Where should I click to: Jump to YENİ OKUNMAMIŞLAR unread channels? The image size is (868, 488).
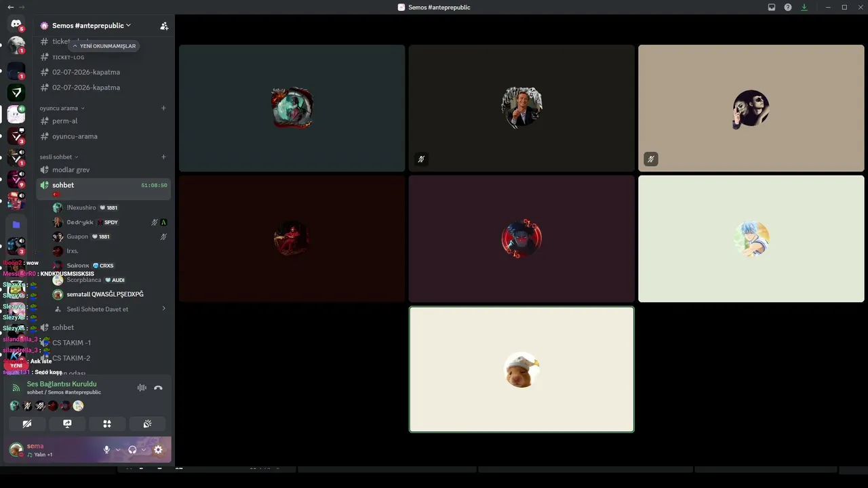click(x=104, y=46)
